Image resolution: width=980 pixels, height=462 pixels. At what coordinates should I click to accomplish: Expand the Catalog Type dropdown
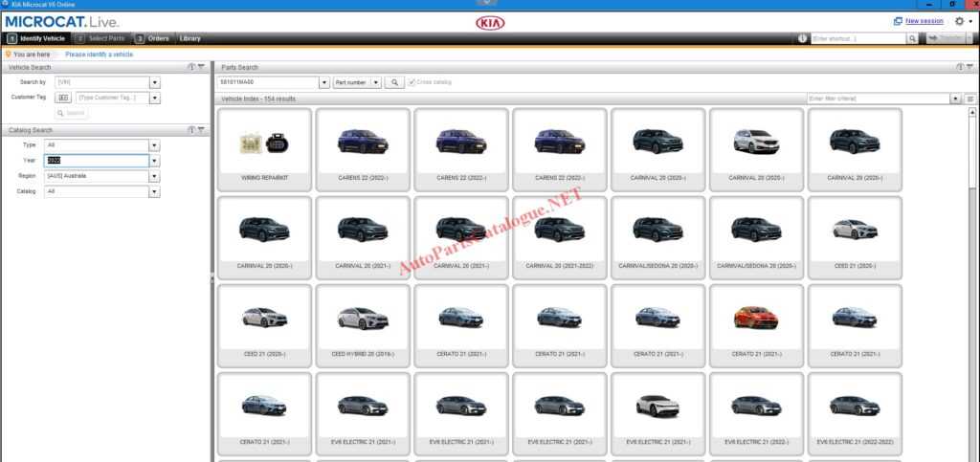click(154, 145)
